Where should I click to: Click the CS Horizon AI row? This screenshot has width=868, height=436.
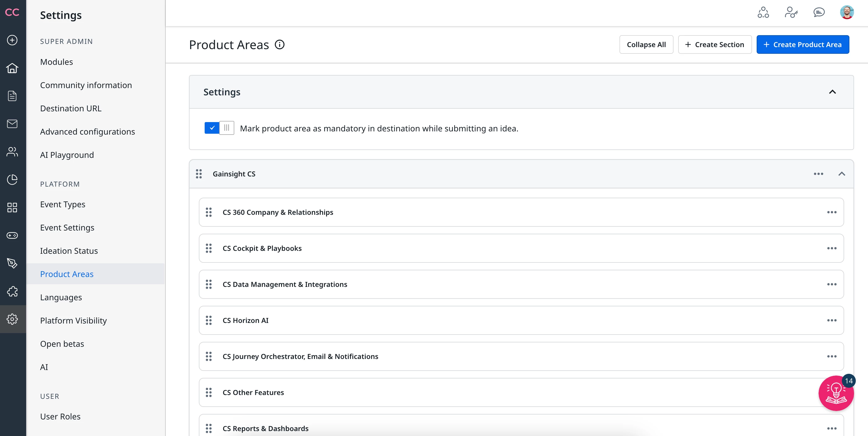point(521,320)
